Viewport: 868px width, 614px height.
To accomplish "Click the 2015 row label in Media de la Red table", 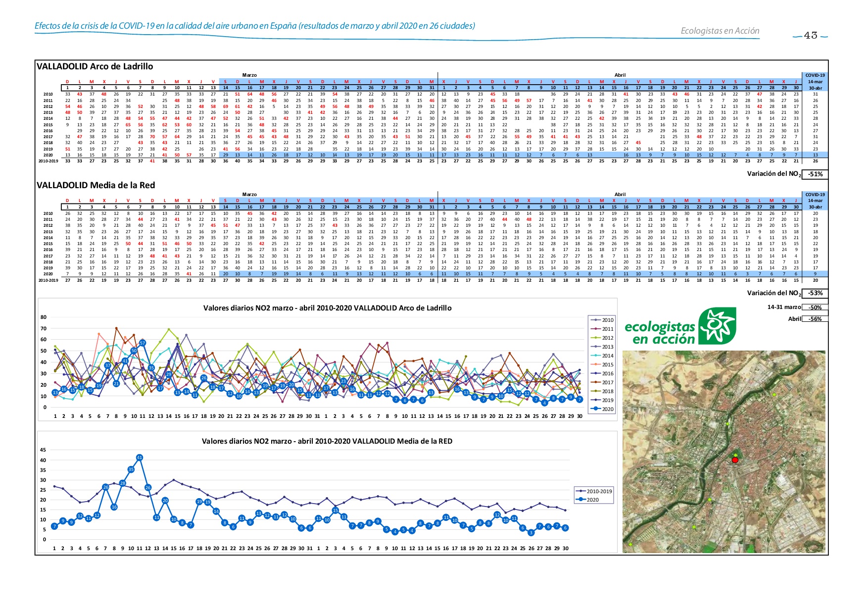I will click(48, 244).
